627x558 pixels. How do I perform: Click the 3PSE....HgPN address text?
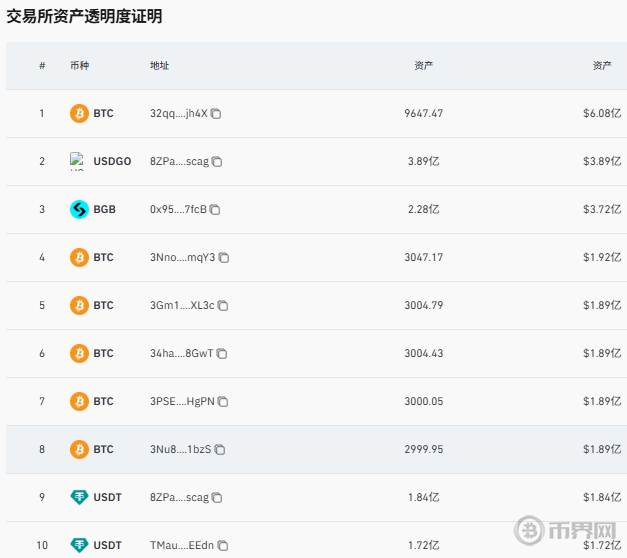coord(182,402)
